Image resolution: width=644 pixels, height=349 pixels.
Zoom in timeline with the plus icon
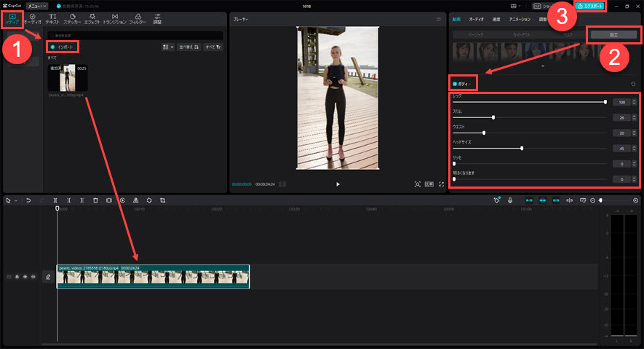tap(635, 200)
